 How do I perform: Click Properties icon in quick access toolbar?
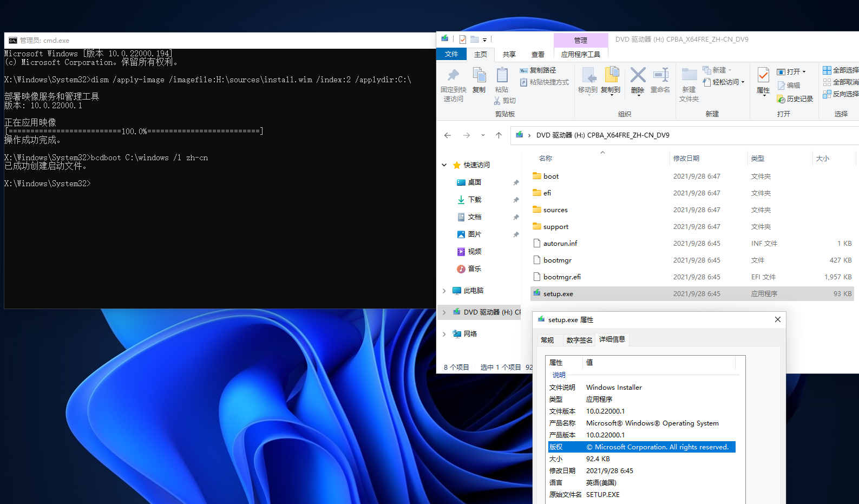pyautogui.click(x=463, y=40)
